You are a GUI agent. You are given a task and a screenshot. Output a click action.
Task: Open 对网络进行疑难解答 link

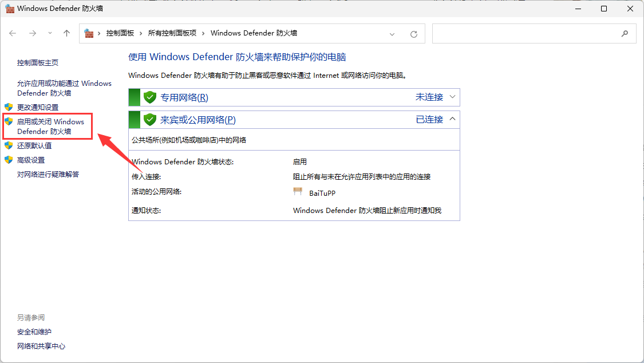coord(48,175)
